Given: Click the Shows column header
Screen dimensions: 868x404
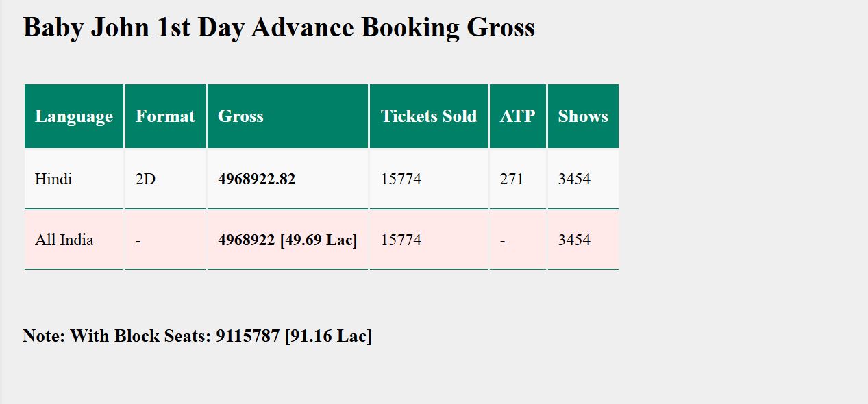Looking at the screenshot, I should coord(583,116).
